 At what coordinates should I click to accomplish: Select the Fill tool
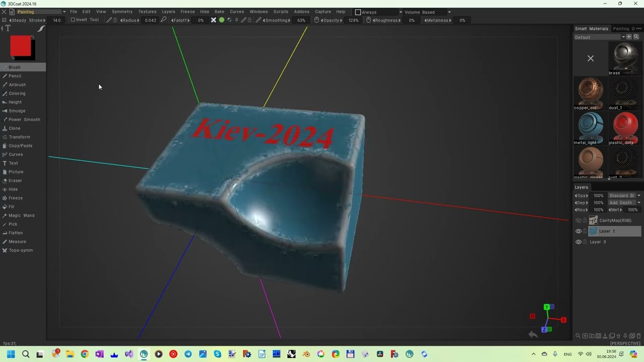(x=23, y=207)
